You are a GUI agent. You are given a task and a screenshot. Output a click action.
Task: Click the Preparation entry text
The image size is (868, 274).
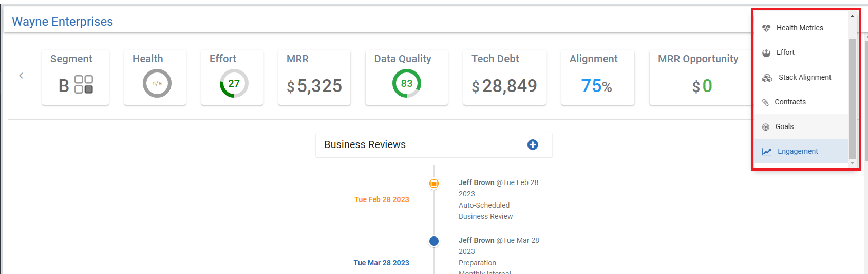tap(477, 263)
